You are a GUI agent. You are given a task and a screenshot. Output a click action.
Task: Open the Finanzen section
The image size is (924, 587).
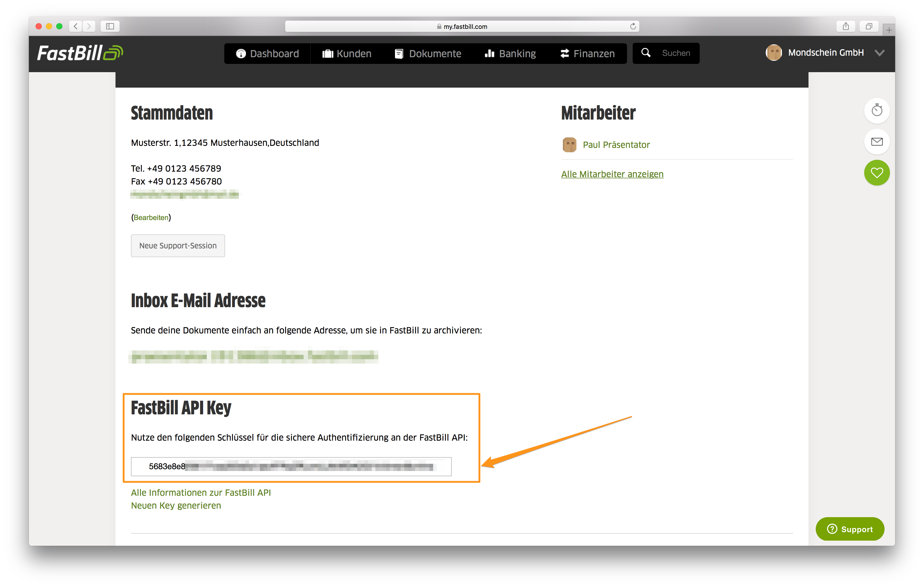(587, 53)
